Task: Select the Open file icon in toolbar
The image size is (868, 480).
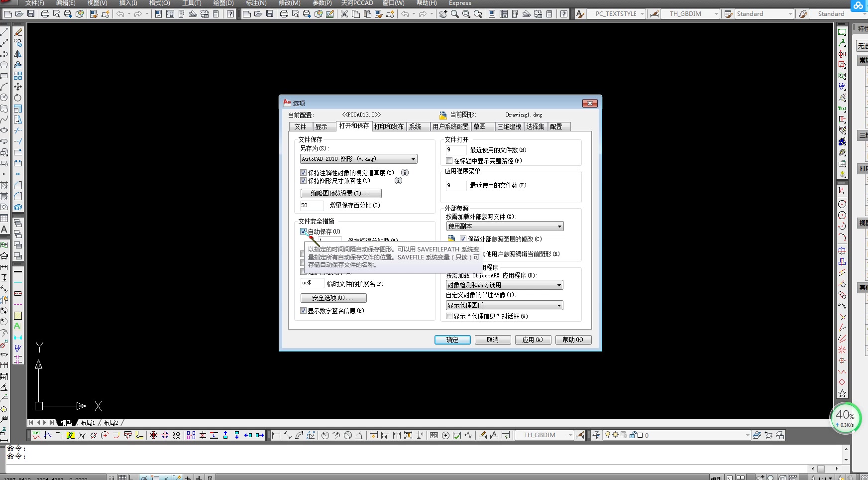Action: pyautogui.click(x=19, y=13)
